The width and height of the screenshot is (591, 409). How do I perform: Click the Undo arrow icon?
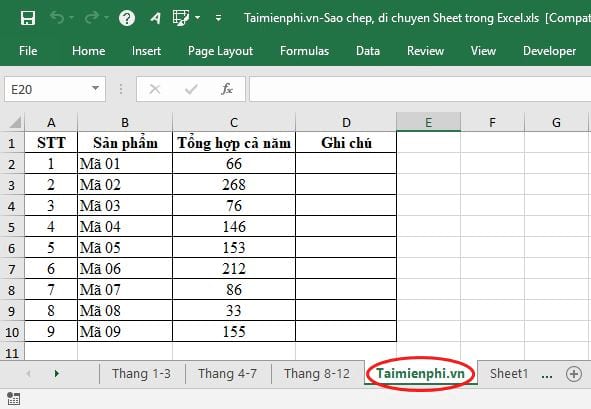tap(57, 17)
